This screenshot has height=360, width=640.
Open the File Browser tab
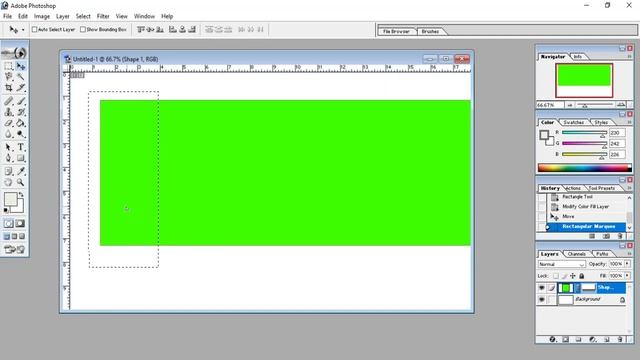point(396,31)
